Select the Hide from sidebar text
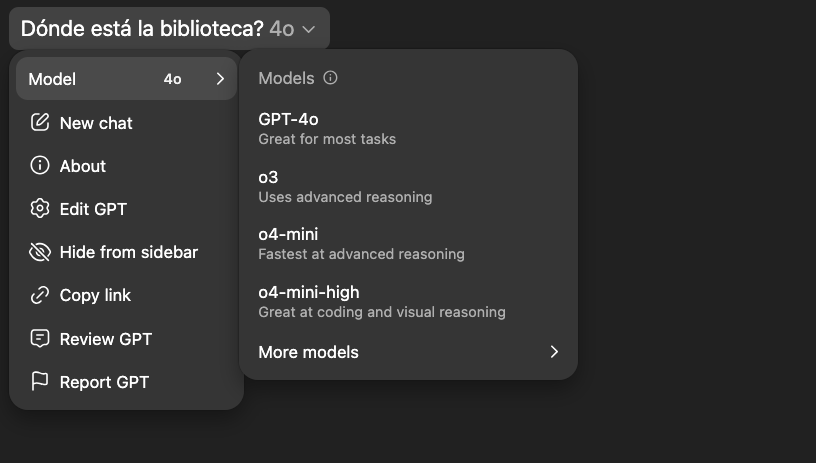This screenshot has width=816, height=463. (x=129, y=252)
